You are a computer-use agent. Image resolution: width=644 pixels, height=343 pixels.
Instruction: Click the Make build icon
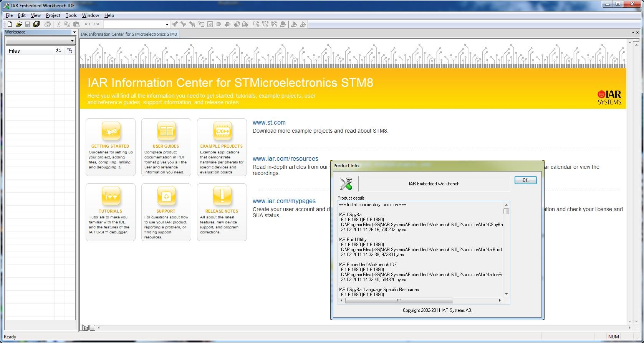pyautogui.click(x=265, y=24)
